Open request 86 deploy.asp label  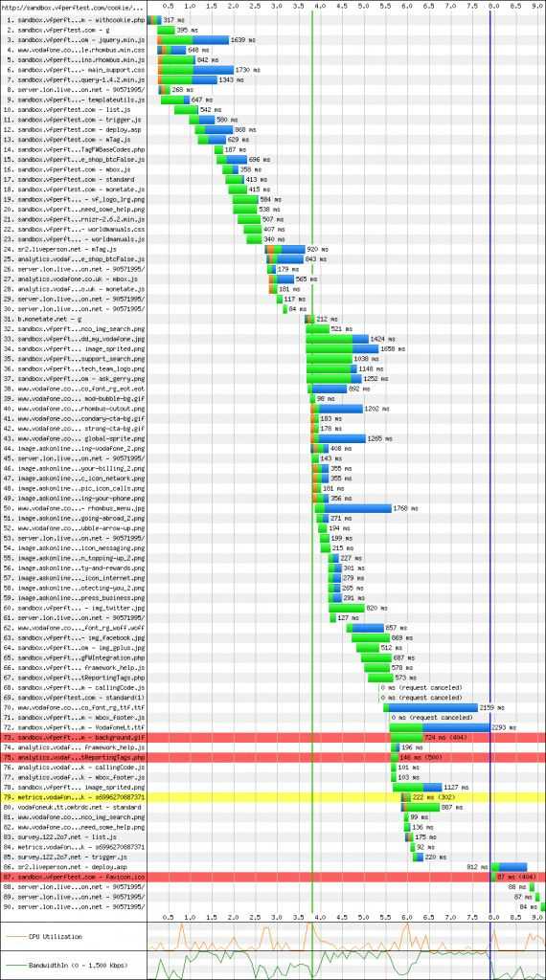click(x=73, y=867)
